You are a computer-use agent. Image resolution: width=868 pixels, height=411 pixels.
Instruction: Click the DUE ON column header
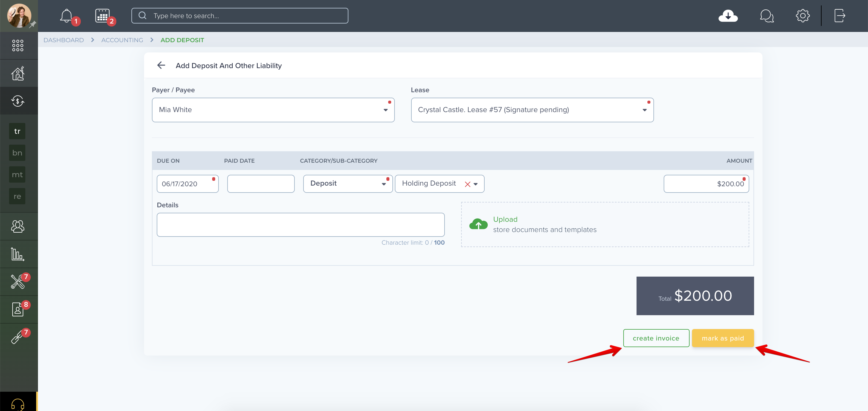[x=168, y=161]
